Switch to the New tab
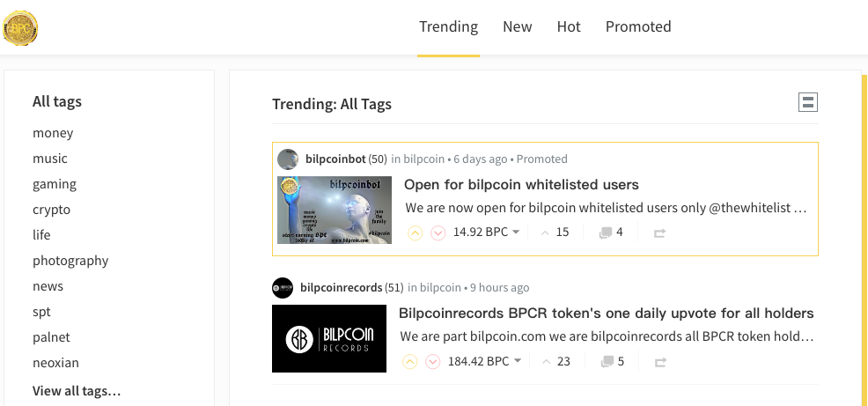 [518, 26]
